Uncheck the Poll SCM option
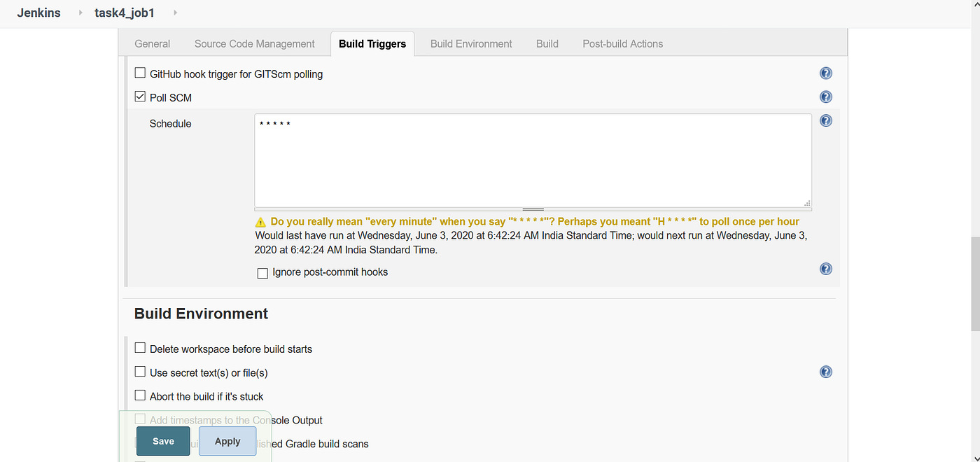Viewport: 980px width, 462px height. (140, 96)
